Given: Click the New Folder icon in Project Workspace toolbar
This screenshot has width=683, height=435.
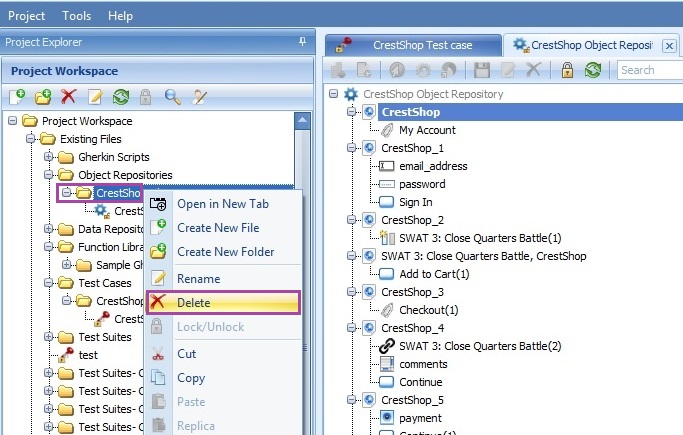Looking at the screenshot, I should (43, 97).
